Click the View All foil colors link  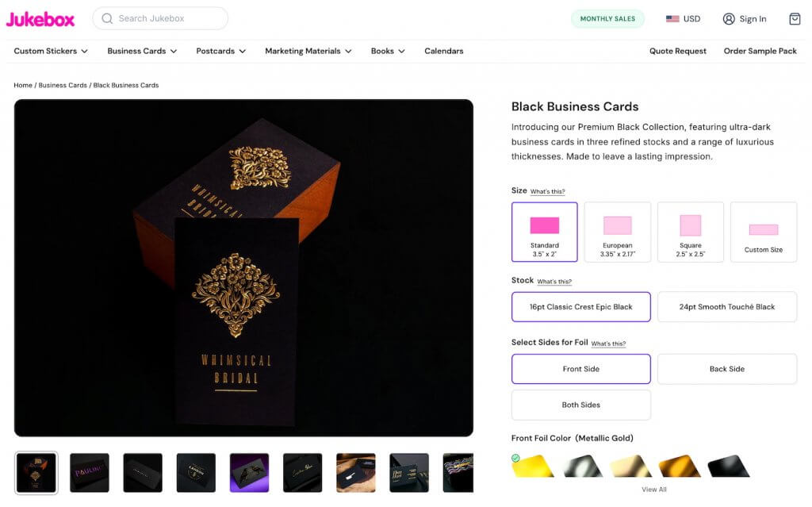653,489
